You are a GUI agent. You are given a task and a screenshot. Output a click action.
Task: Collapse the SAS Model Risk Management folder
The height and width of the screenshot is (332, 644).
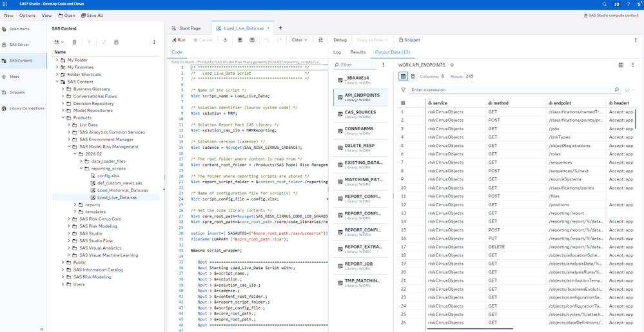tap(69, 147)
